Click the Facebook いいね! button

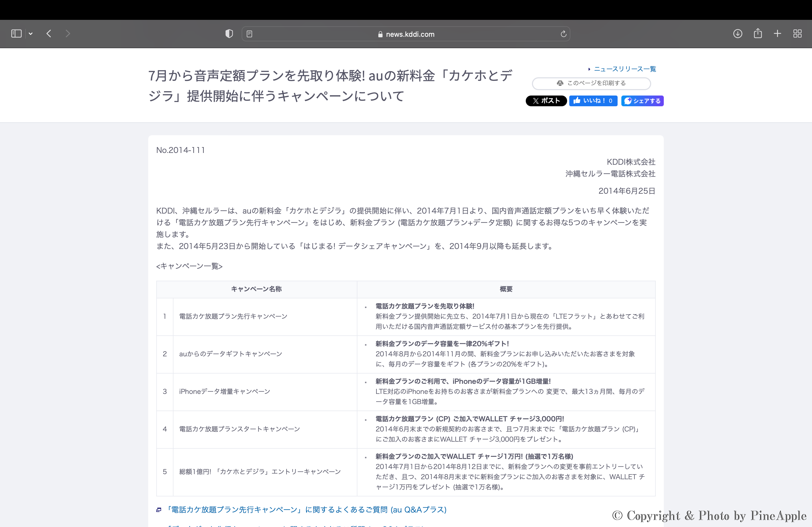coord(593,101)
